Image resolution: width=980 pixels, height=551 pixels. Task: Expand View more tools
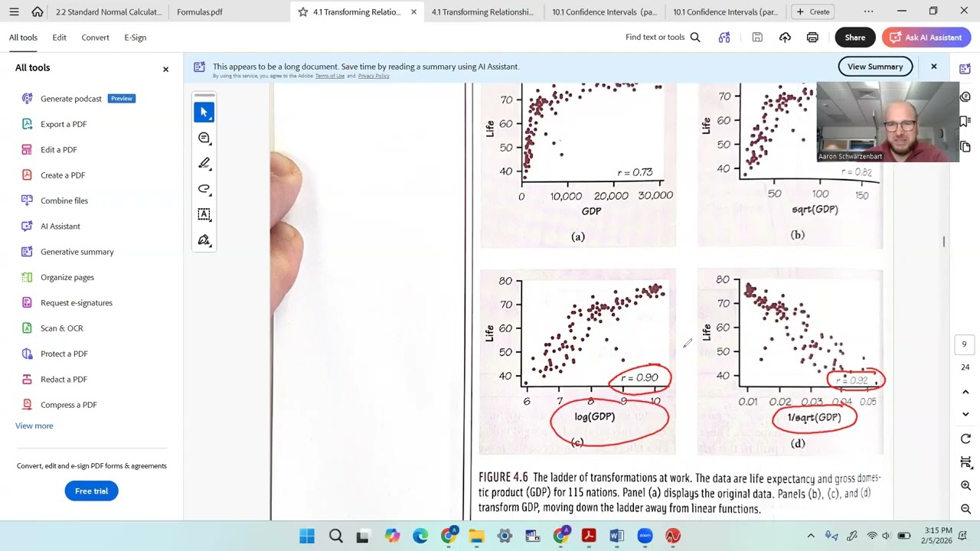(x=34, y=425)
